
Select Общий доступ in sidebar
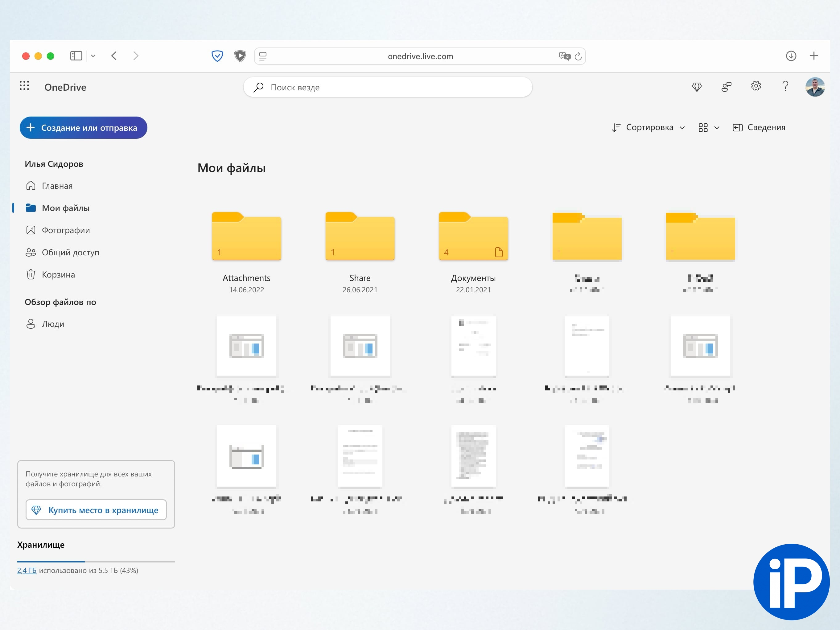[70, 253]
